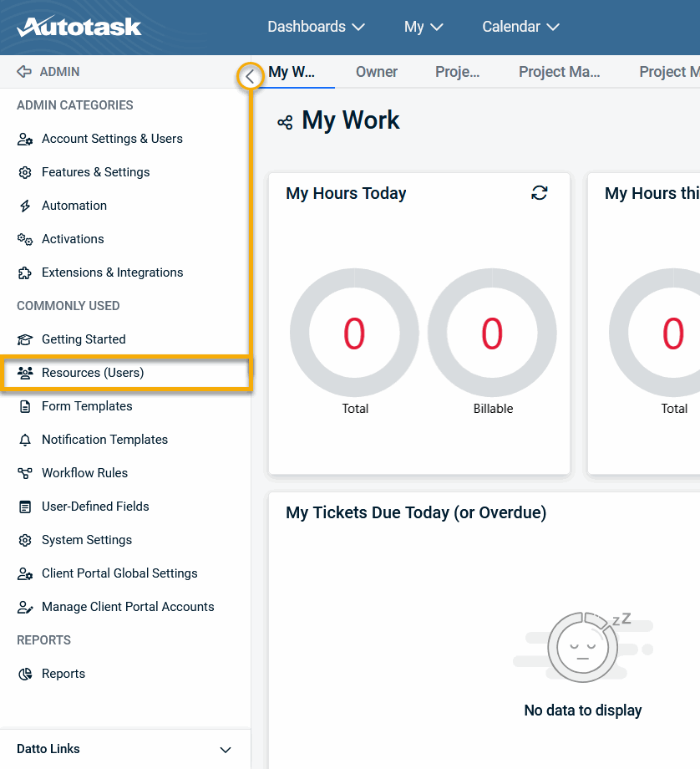Click the Activations gears icon
Image resolution: width=700 pixels, height=769 pixels.
coord(25,239)
